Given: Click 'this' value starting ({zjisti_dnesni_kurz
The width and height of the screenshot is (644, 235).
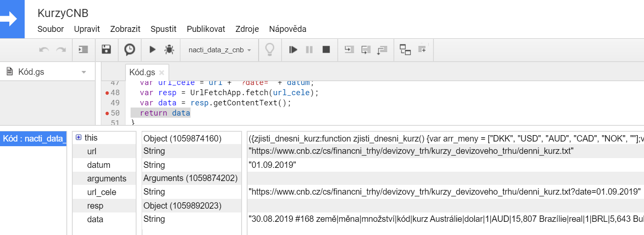Looking at the screenshot, I should tap(446, 138).
